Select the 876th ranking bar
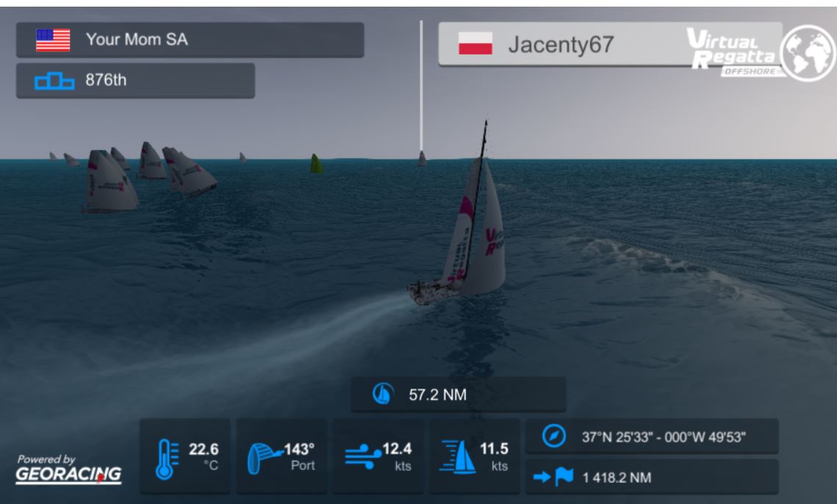 (136, 81)
